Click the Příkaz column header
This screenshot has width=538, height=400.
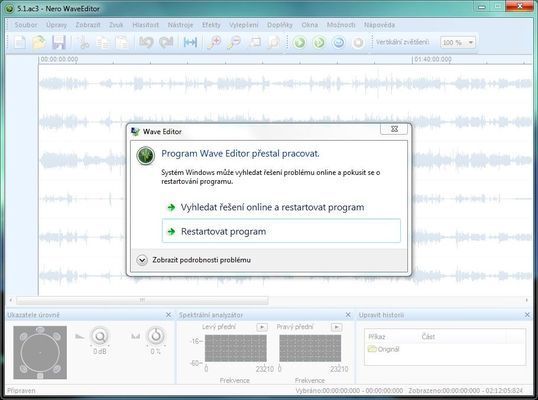point(377,337)
